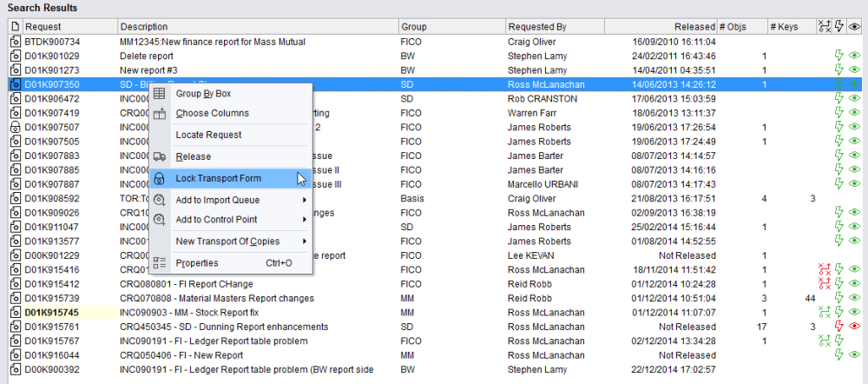Click the # Keys value 44
This screenshot has width=868, height=384.
(811, 298)
